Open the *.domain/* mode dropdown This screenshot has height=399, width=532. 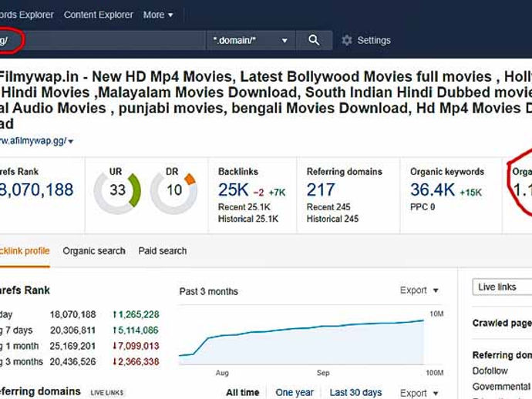pos(251,40)
